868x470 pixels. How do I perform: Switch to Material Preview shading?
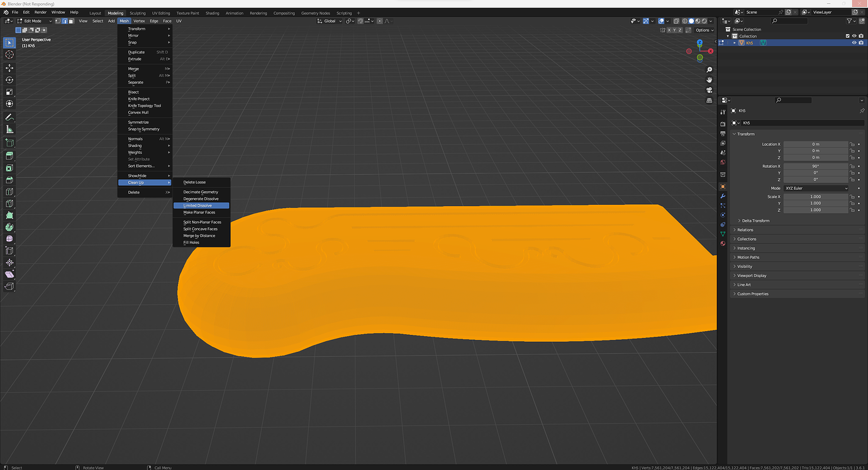point(698,21)
